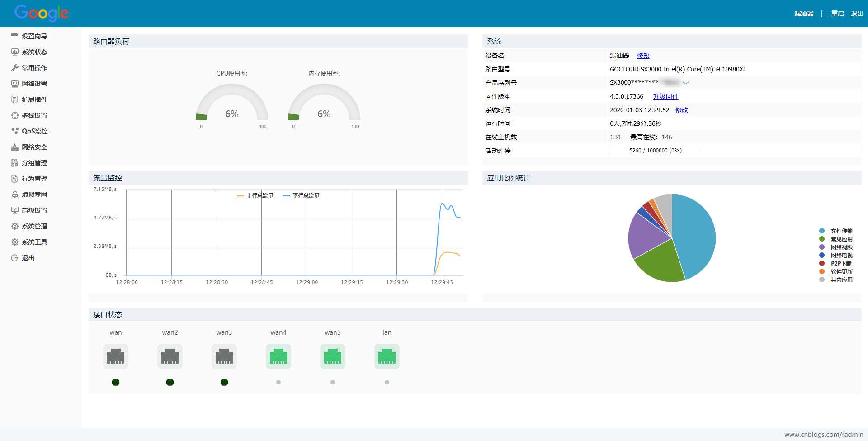Click 修改 link next to device name
The image size is (868, 441).
643,56
